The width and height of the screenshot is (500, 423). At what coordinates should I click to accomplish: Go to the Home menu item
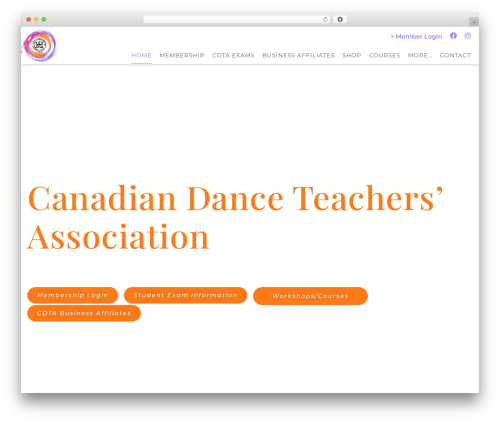click(x=141, y=55)
